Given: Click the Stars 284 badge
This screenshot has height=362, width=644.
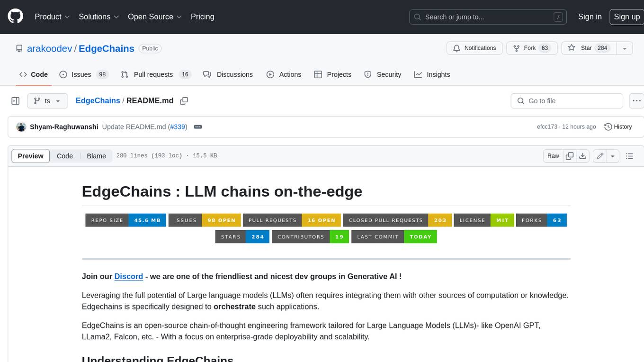Looking at the screenshot, I should [242, 237].
